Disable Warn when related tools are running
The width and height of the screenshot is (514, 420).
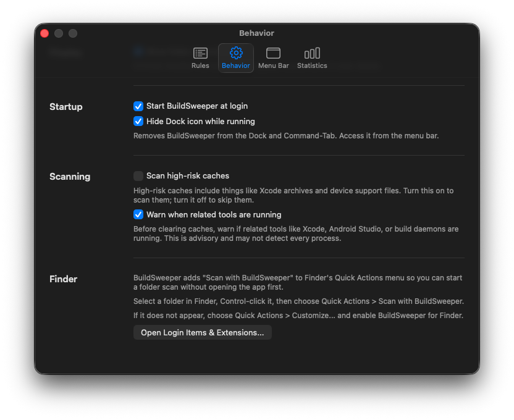click(x=138, y=214)
